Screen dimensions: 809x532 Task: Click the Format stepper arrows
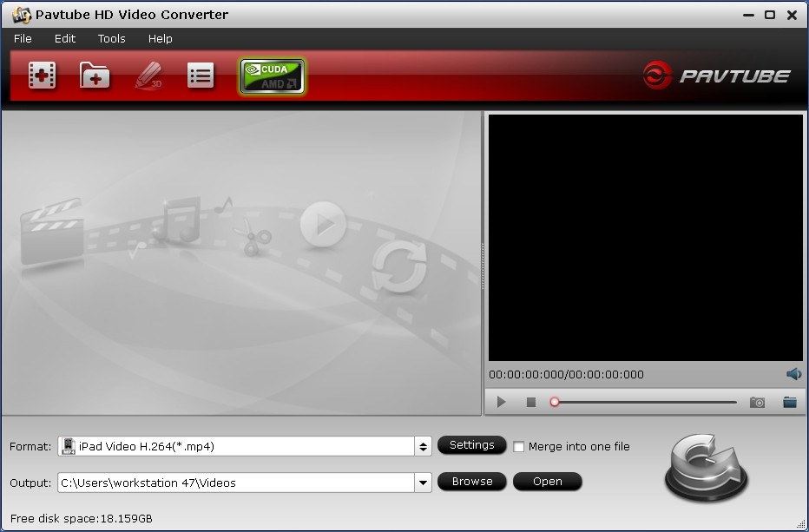[424, 445]
